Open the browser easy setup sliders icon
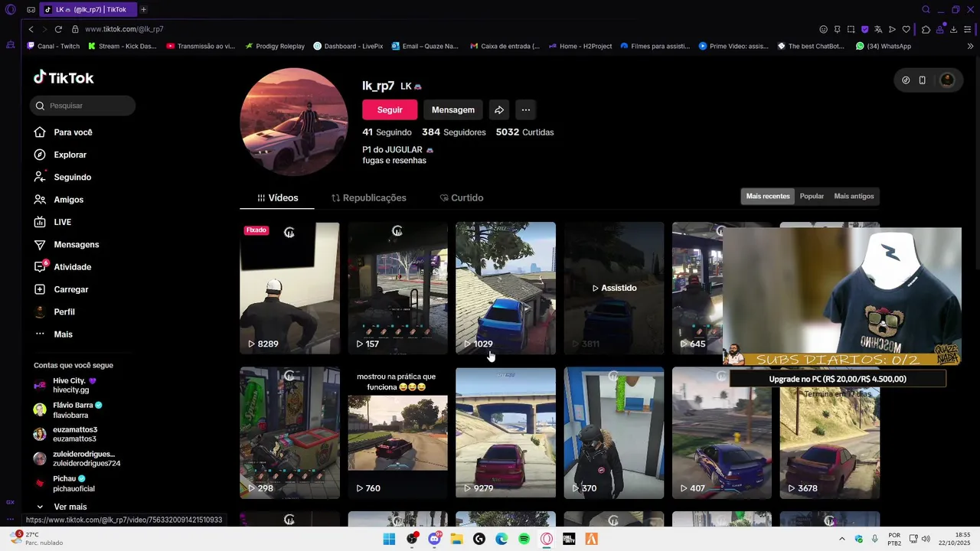980x551 pixels. (968, 29)
